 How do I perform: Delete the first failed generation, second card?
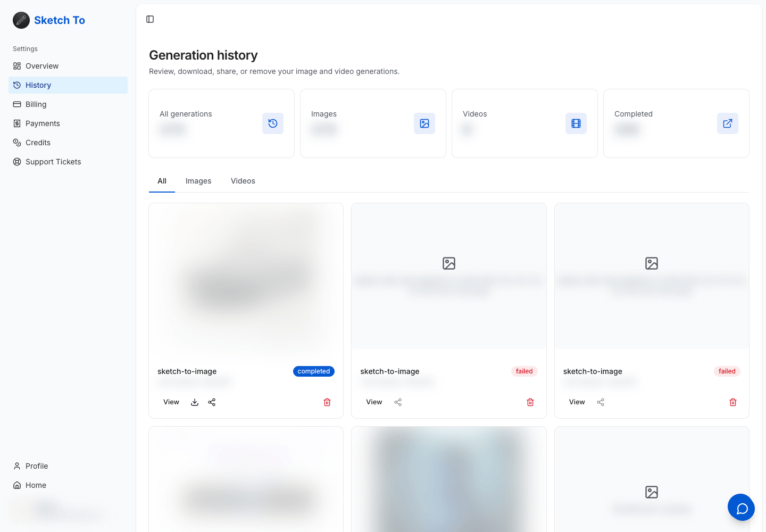click(x=530, y=402)
